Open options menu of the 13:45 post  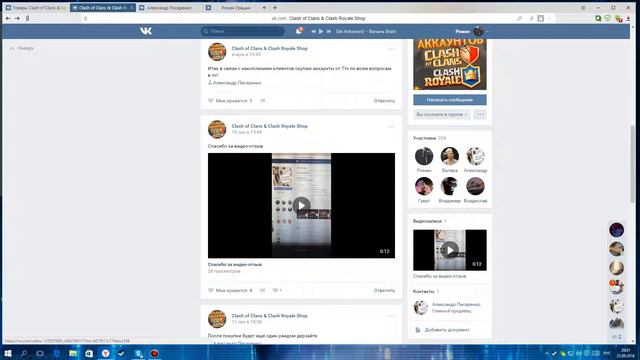(391, 49)
